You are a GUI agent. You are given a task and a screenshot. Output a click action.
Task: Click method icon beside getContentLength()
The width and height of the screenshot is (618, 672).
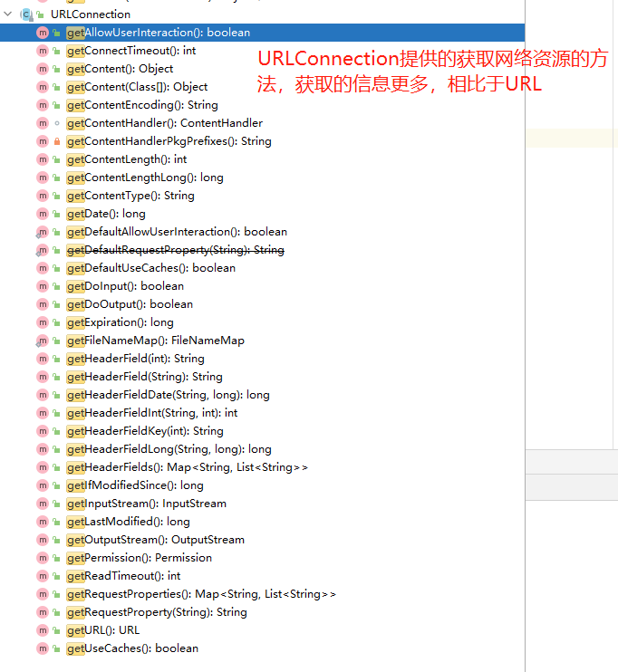point(43,159)
